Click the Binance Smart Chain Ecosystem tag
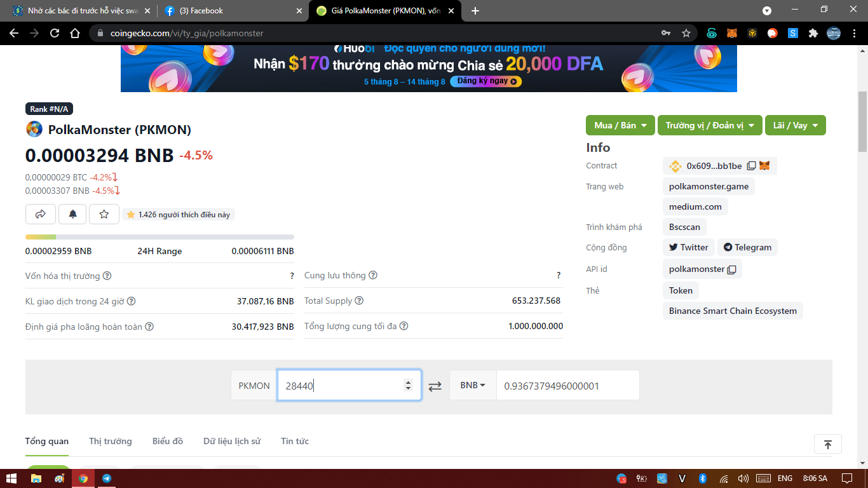This screenshot has width=868, height=488. pyautogui.click(x=733, y=311)
